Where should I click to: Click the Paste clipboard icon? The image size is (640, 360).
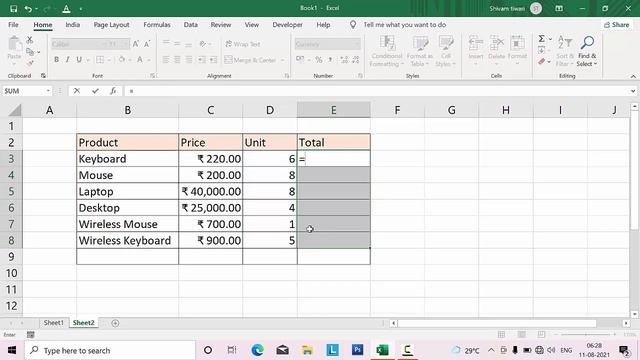(14, 44)
